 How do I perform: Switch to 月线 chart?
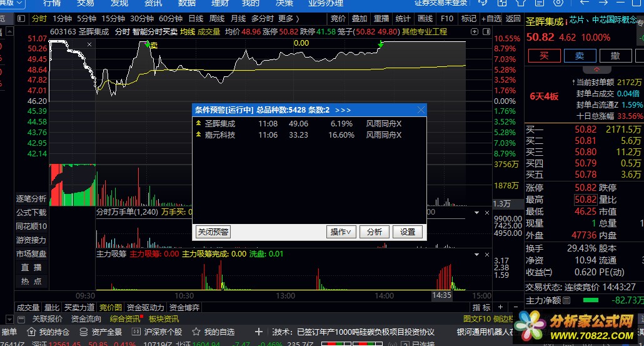(238, 19)
